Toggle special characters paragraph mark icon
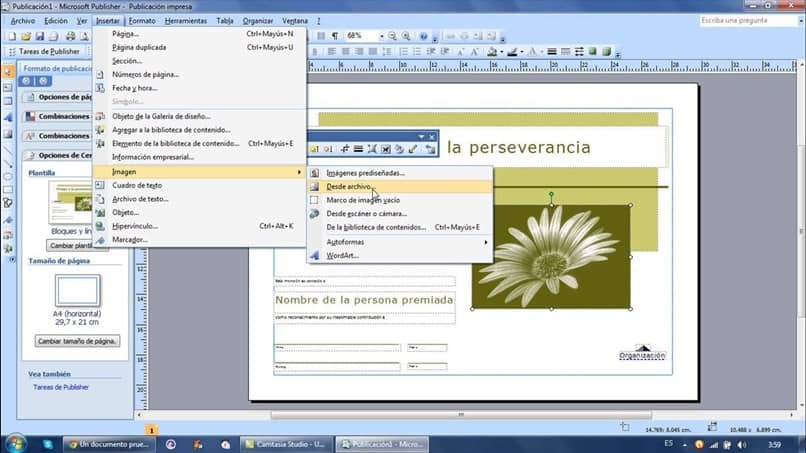The image size is (806, 453). click(x=335, y=36)
